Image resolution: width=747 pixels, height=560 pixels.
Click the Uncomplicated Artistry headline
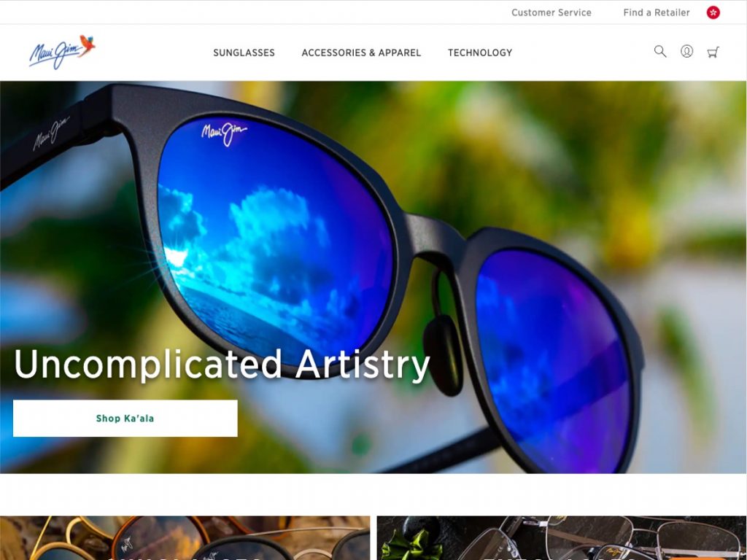pos(222,365)
